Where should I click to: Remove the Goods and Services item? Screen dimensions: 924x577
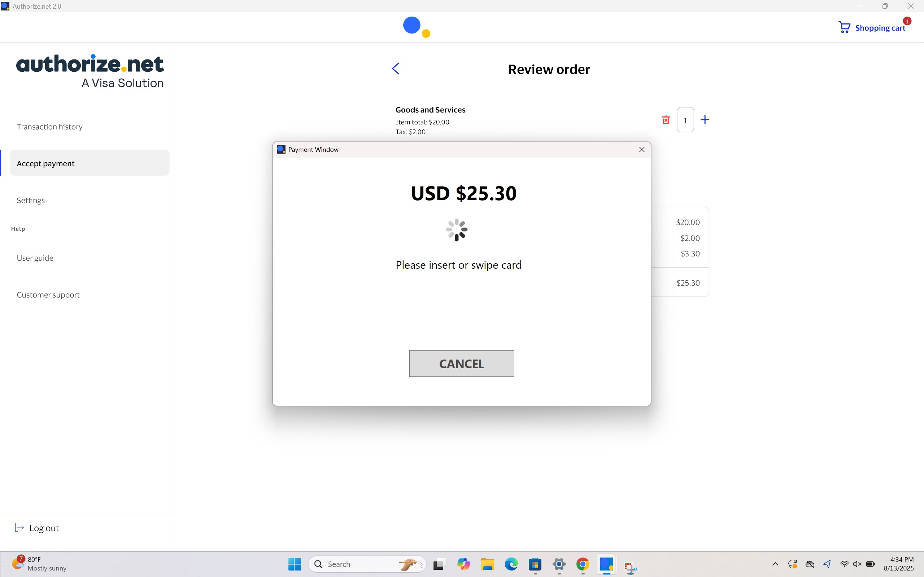click(666, 119)
